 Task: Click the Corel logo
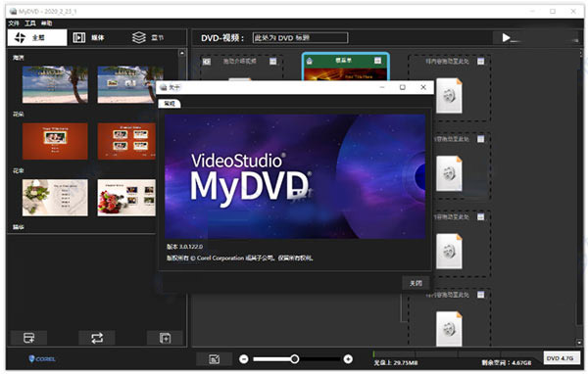coord(42,359)
